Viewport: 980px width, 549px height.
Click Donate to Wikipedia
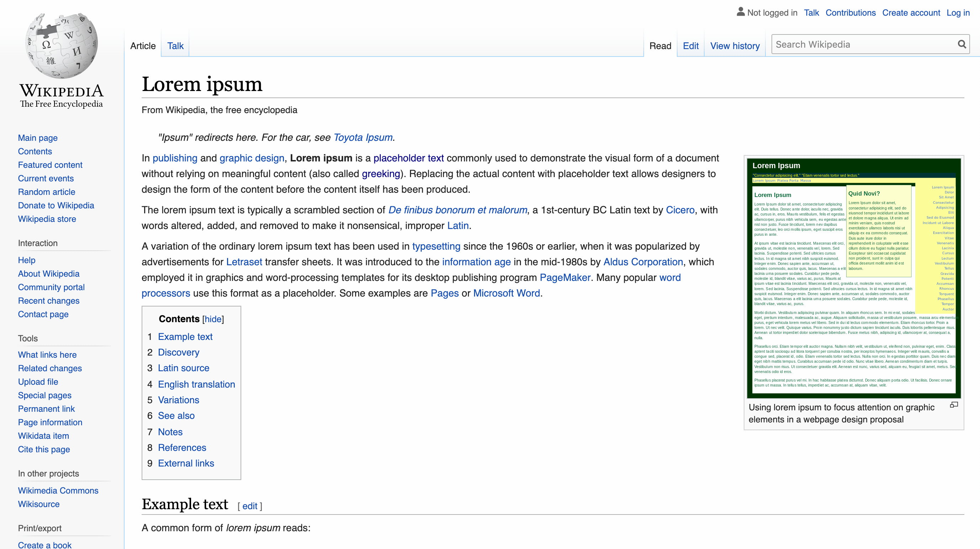click(56, 205)
